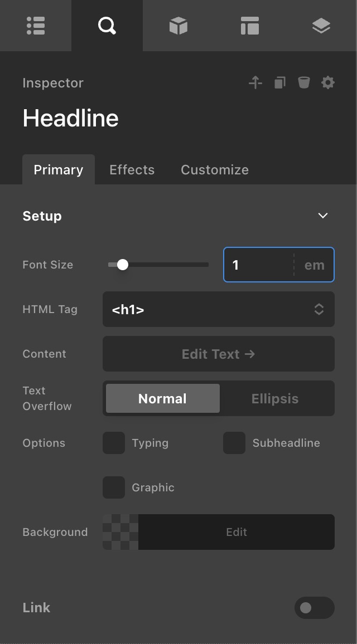Open the Templates layout icon
The image size is (357, 644).
pos(249,26)
